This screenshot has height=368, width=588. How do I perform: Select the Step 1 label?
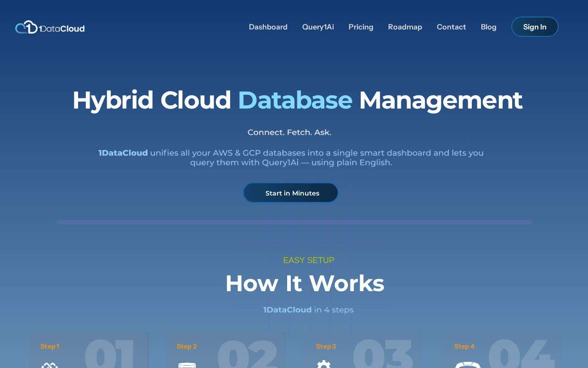point(50,346)
